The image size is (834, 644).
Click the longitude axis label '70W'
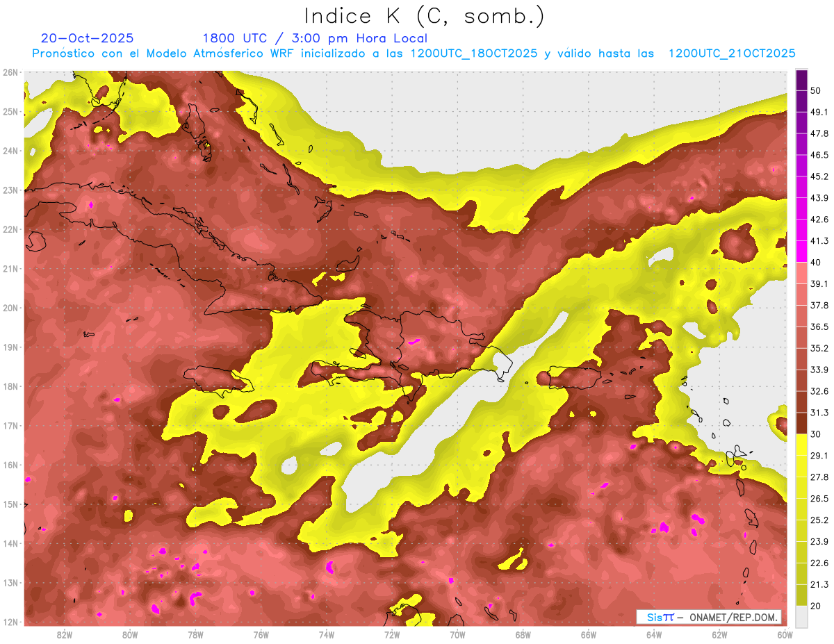point(457,635)
